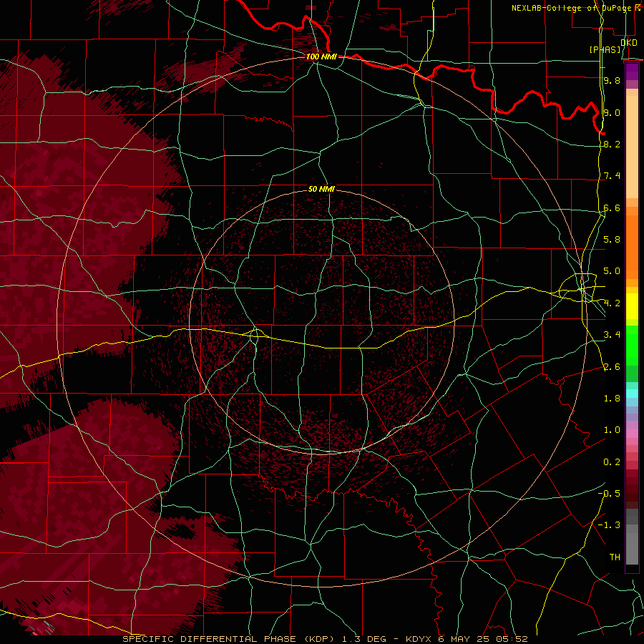
Task: Click the 8.2 scale value
Action: tap(612, 144)
